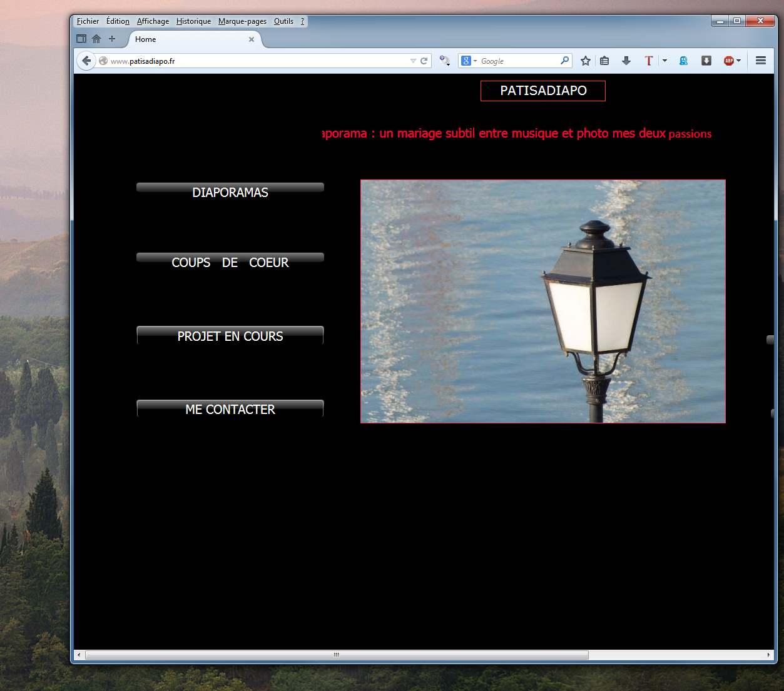The height and width of the screenshot is (691, 784).
Task: Open a new tab with plus icon
Action: [112, 39]
